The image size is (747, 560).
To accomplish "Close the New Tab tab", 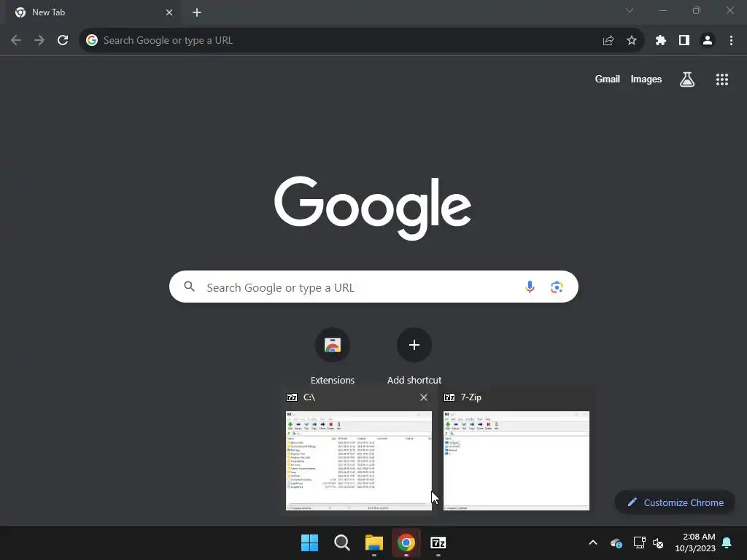I will 169,12.
